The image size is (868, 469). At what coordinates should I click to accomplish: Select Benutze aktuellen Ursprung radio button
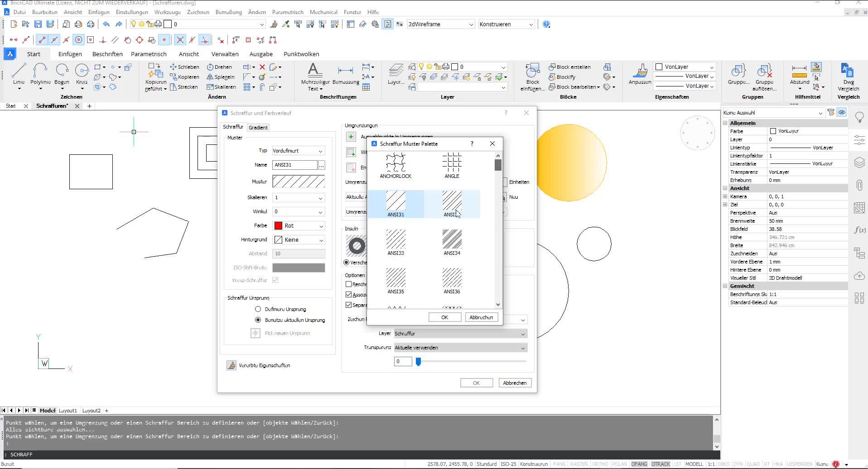pyautogui.click(x=258, y=320)
